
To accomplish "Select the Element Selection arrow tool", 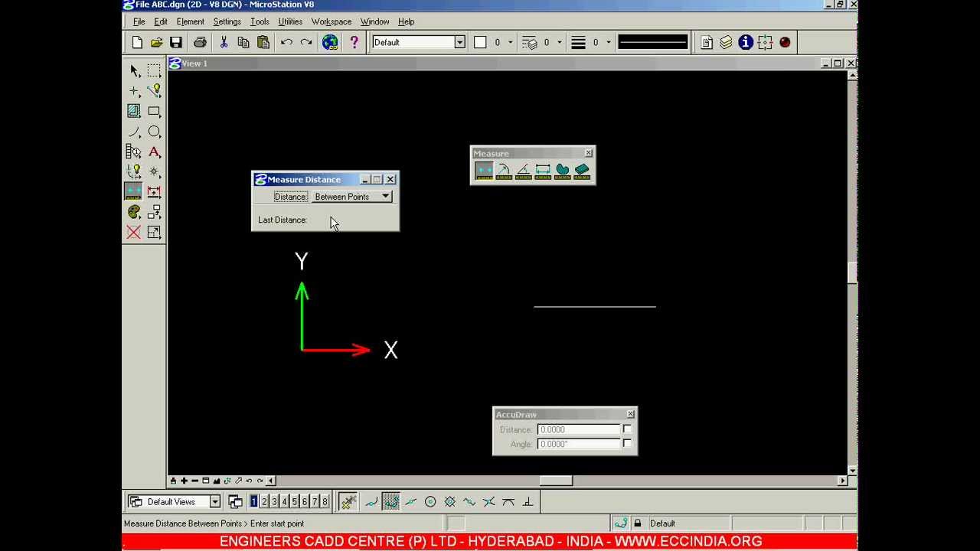I will coord(134,70).
